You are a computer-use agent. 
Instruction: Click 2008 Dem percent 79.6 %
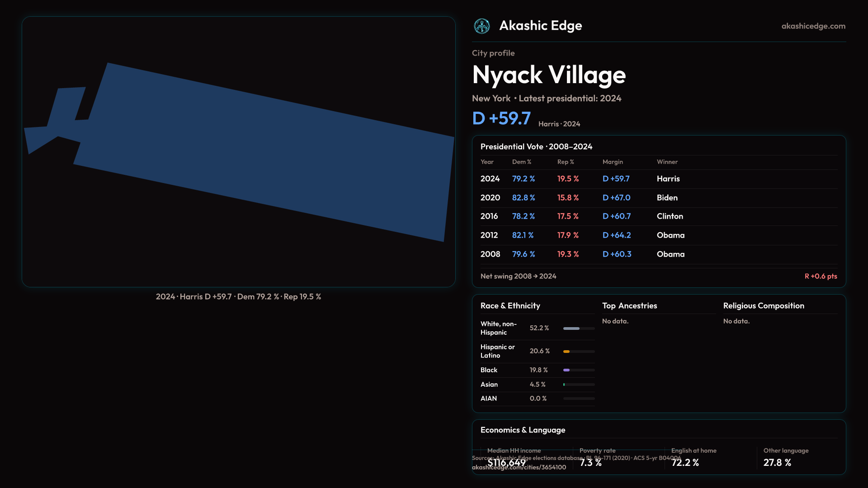click(523, 254)
